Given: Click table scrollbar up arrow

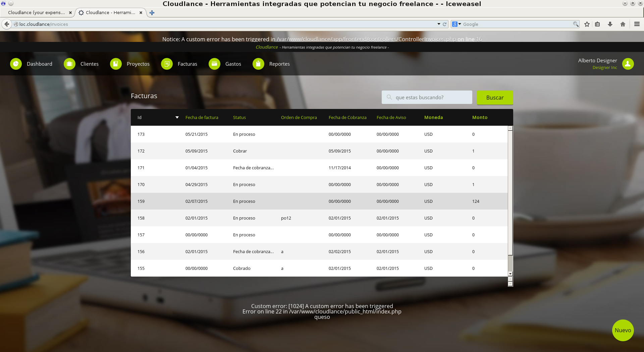Looking at the screenshot, I should [510, 128].
